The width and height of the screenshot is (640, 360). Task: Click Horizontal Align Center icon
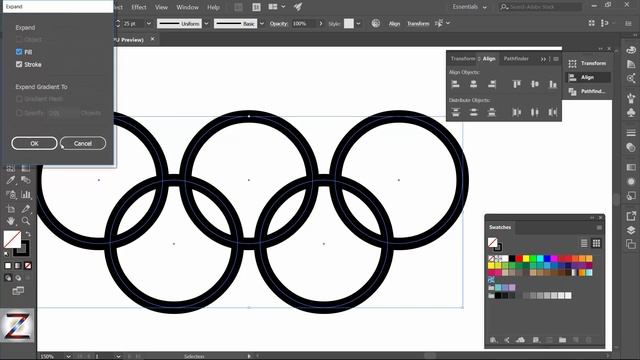tap(473, 84)
